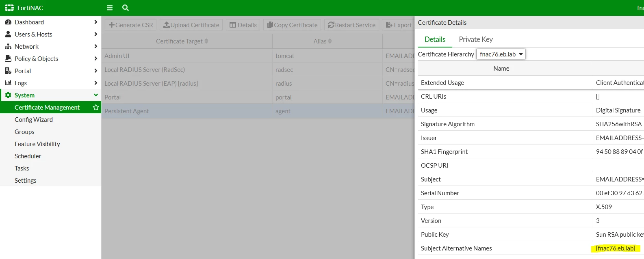Click the Users & Hosts person icon
Image resolution: width=644 pixels, height=259 pixels.
[8, 34]
